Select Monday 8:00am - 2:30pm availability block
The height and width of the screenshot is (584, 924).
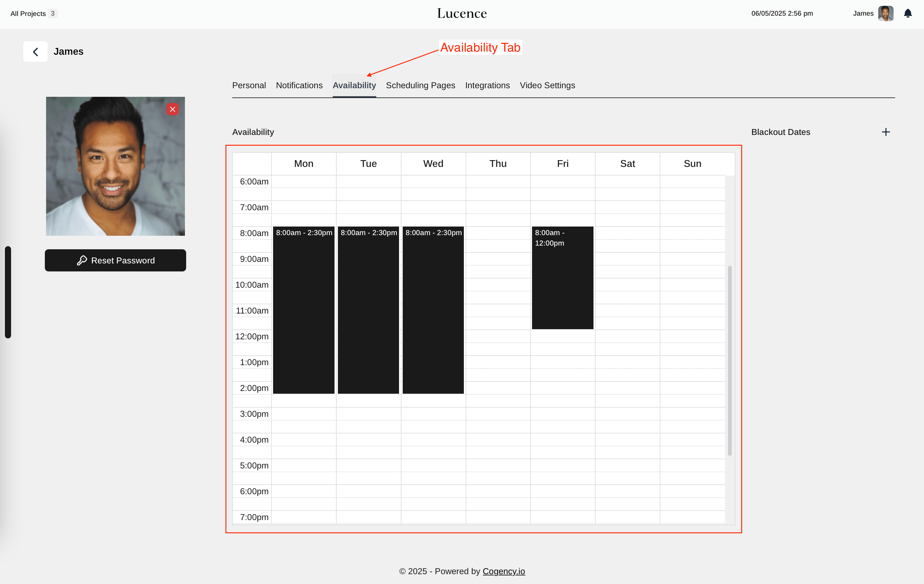pos(303,310)
